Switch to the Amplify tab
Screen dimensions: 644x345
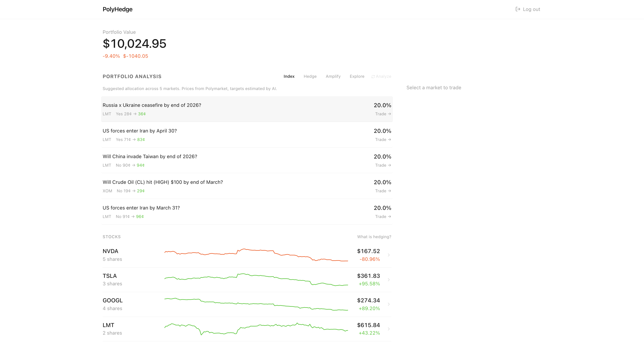click(333, 76)
